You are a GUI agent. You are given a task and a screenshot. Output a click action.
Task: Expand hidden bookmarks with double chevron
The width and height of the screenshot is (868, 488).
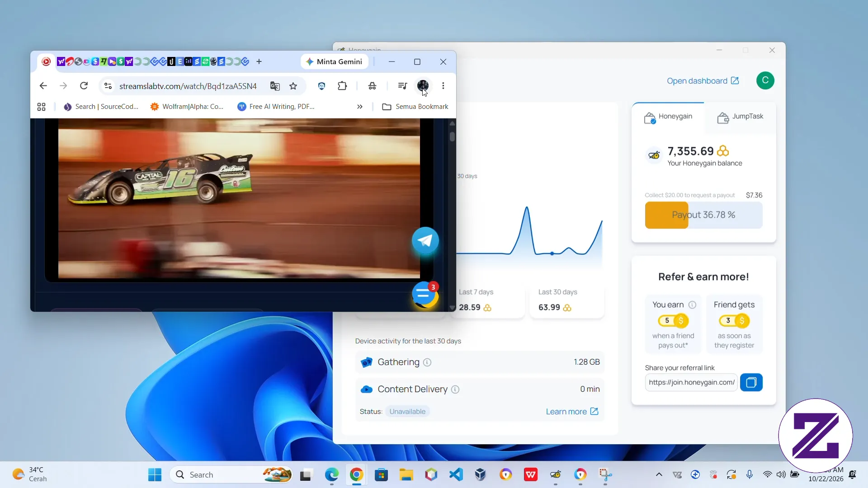click(x=360, y=107)
